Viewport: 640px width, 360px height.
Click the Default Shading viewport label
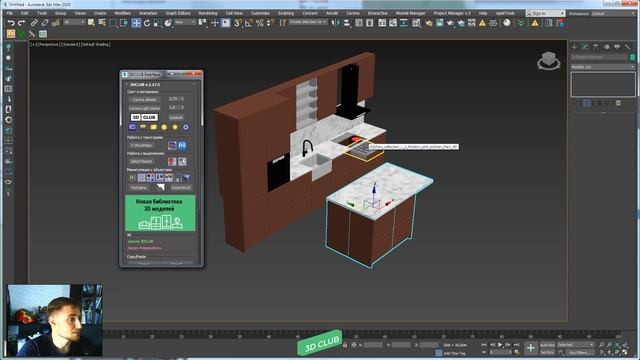(x=96, y=44)
